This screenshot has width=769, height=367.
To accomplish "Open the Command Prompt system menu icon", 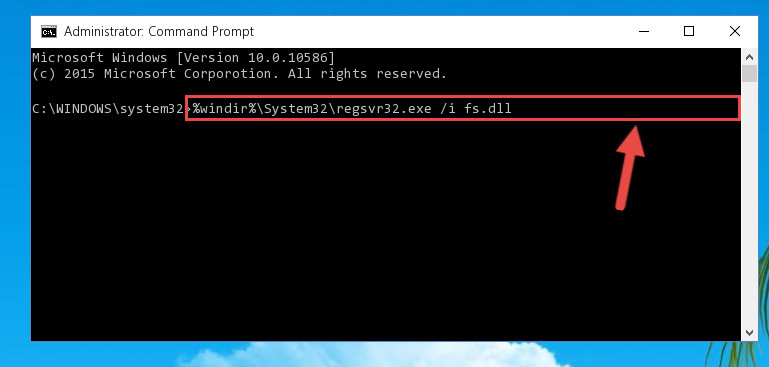I will click(49, 32).
